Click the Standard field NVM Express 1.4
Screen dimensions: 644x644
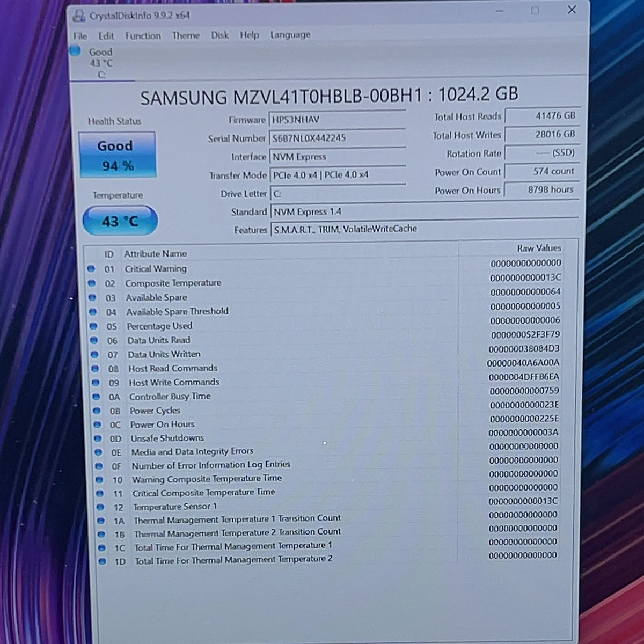[425, 211]
